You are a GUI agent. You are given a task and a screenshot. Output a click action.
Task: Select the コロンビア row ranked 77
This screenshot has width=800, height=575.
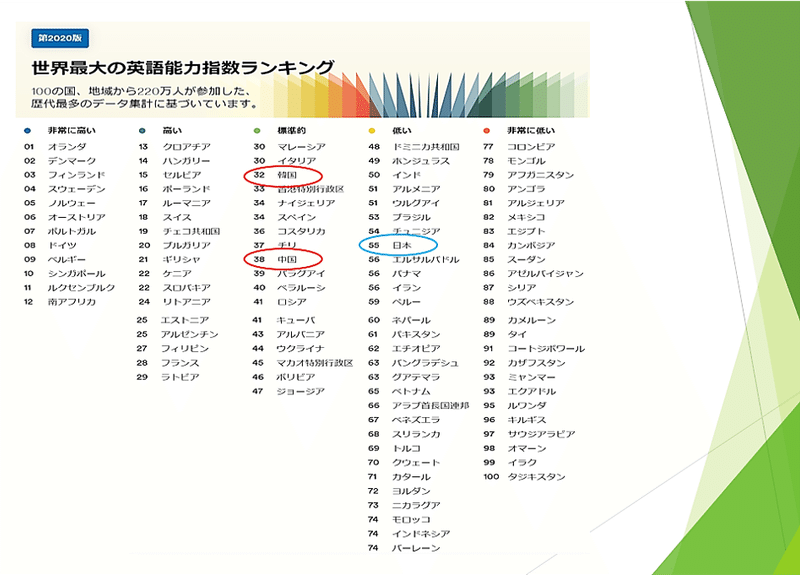(519, 147)
